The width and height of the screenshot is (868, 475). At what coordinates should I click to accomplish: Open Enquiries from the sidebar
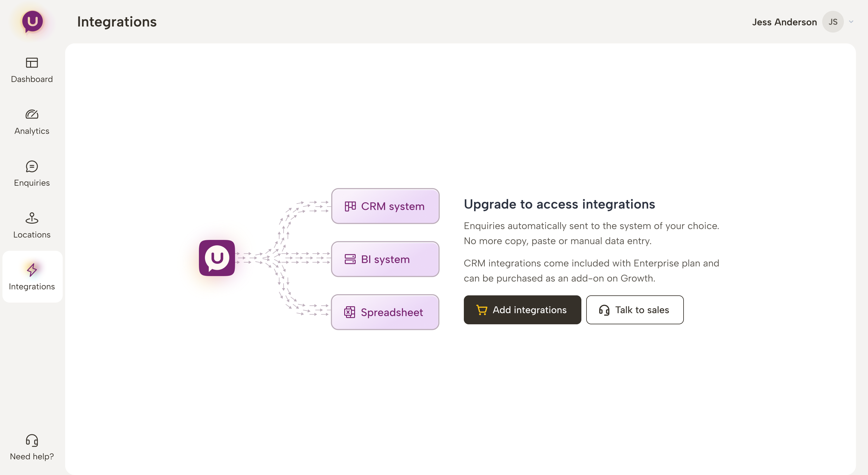point(32,174)
